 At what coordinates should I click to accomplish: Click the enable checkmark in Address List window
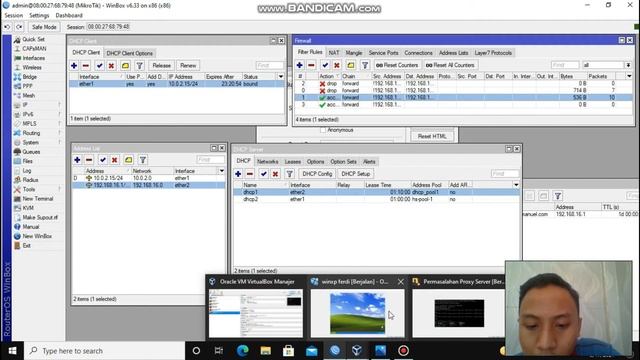click(103, 160)
